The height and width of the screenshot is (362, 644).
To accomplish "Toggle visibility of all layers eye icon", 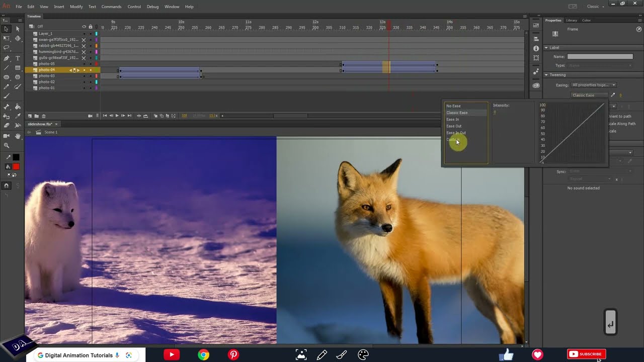I will point(84,27).
